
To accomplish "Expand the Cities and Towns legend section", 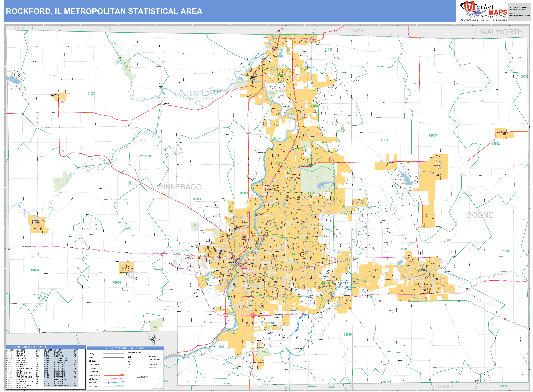I will click(x=134, y=353).
